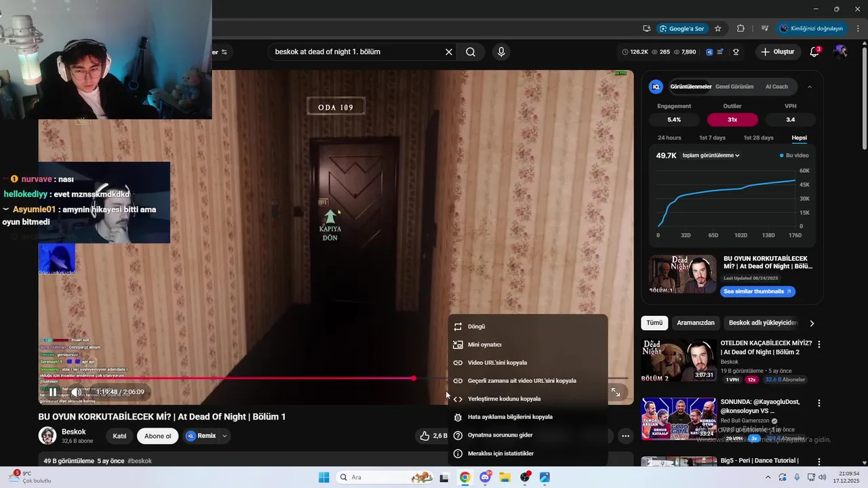Like the video with thumbs up
Screen dimensions: 868x488
[x=425, y=436]
